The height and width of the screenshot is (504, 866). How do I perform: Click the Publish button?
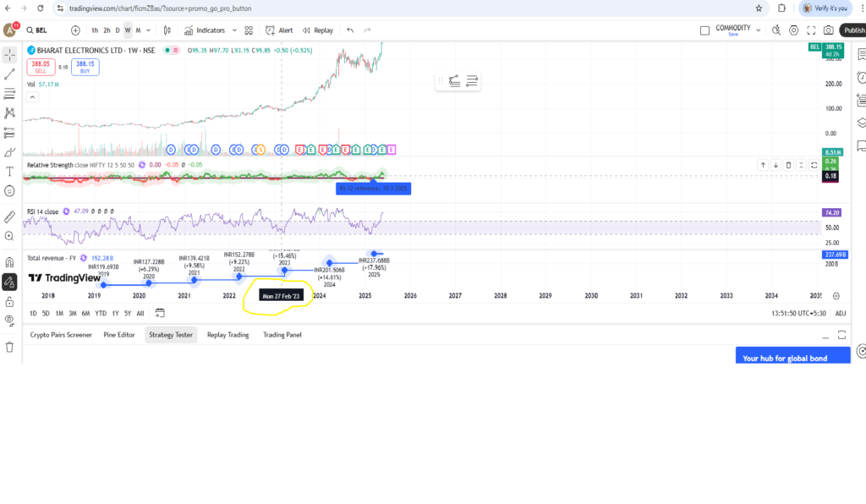853,30
